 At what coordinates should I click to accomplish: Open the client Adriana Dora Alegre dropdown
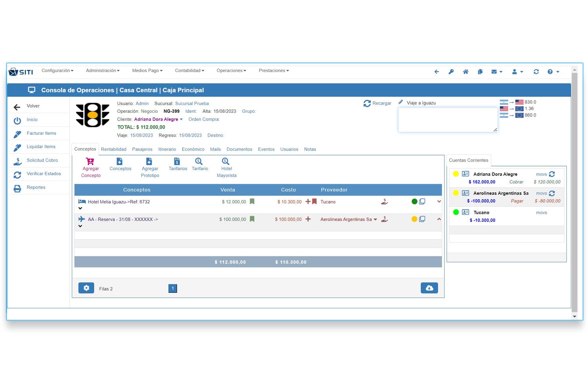158,119
